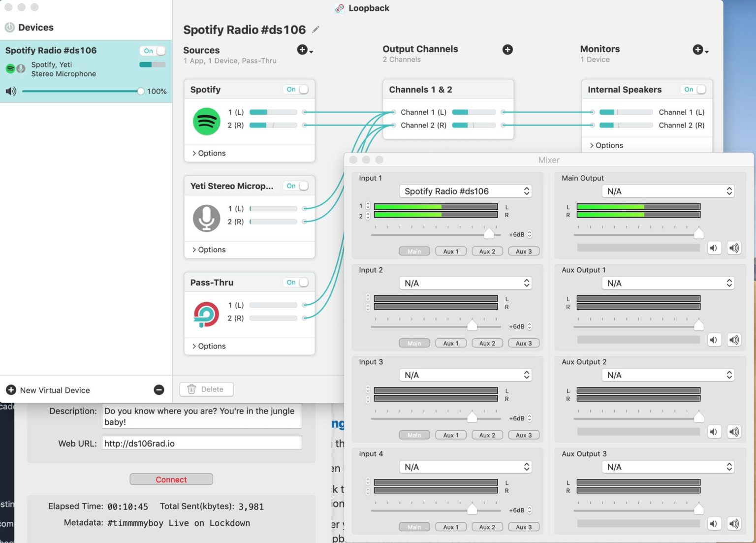Click the Input 2 gain slider thumb
The height and width of the screenshot is (543, 756).
tap(472, 325)
